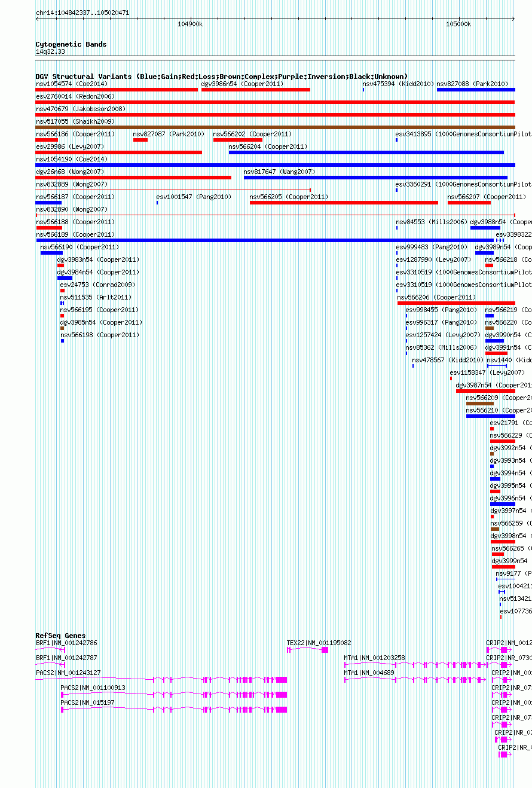Click nsv566206 (Cooper2011) label
Image resolution: width=532 pixels, height=788 pixels.
(x=437, y=297)
